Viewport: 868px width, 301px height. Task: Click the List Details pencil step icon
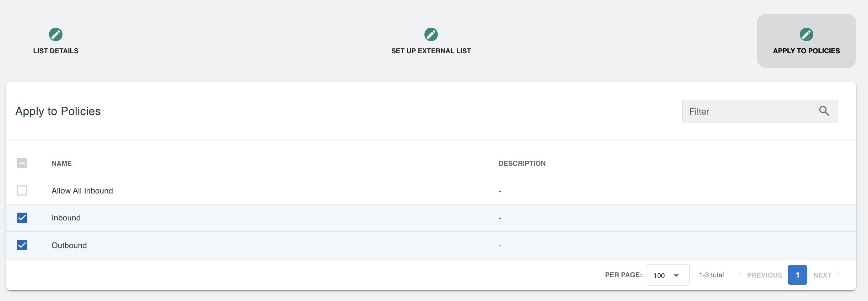[56, 34]
